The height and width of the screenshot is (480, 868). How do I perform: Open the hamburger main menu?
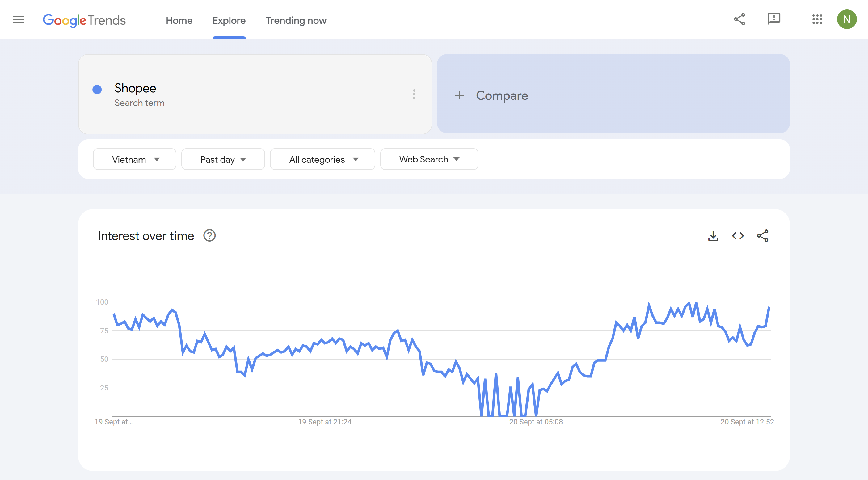click(19, 20)
